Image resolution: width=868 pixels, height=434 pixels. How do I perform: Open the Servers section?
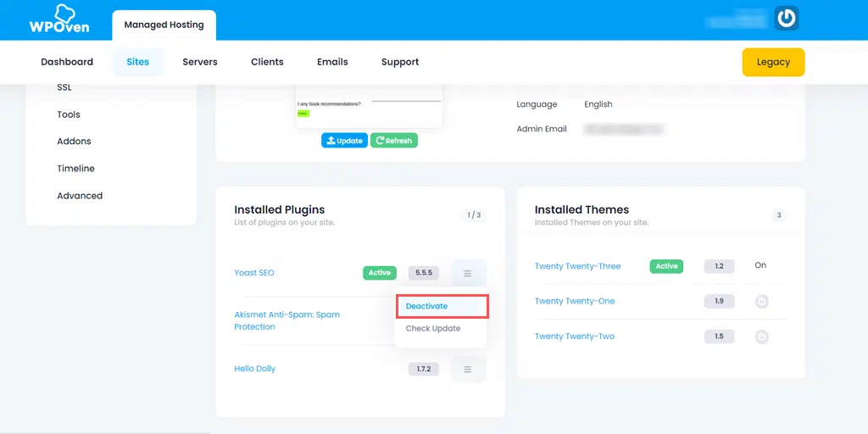(200, 62)
